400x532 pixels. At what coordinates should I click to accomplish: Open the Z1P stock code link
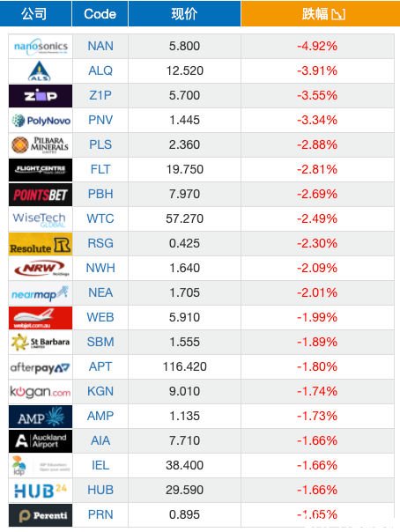[x=100, y=95]
